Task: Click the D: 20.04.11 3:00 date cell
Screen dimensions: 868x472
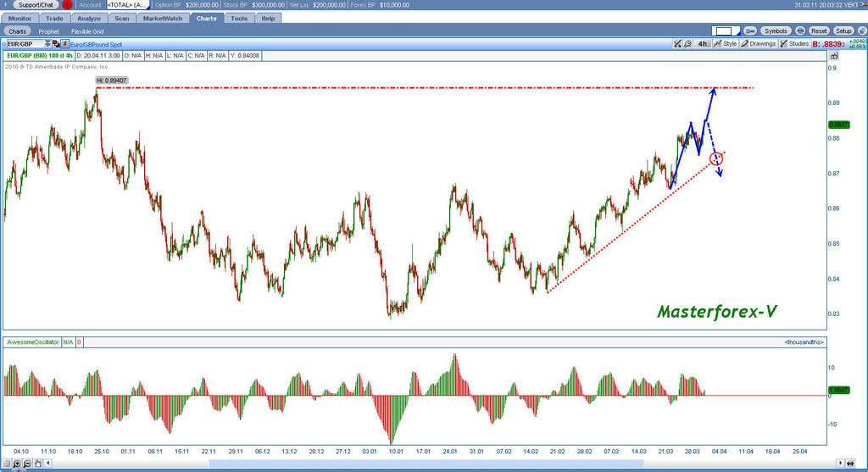Action: pos(98,55)
